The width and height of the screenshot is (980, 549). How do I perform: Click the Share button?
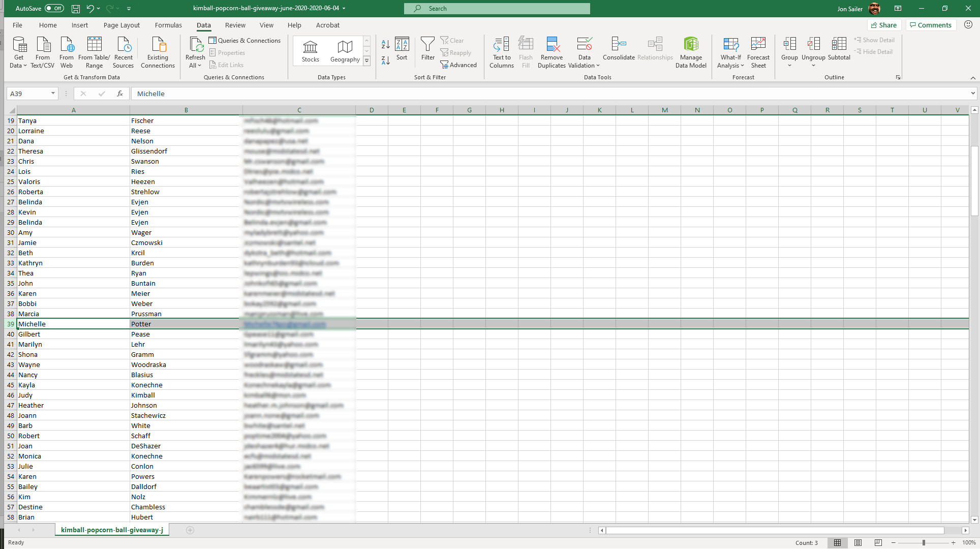pos(884,25)
